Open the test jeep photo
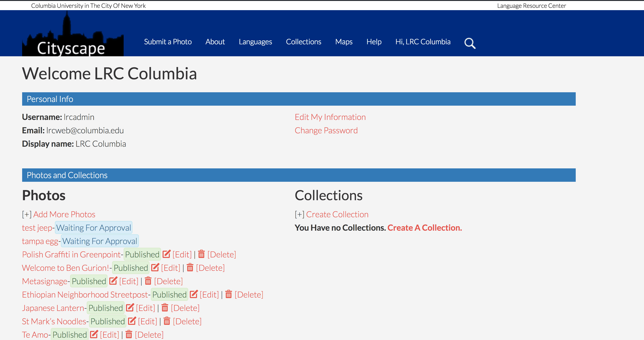Viewport: 644px width, 340px height. (x=37, y=228)
